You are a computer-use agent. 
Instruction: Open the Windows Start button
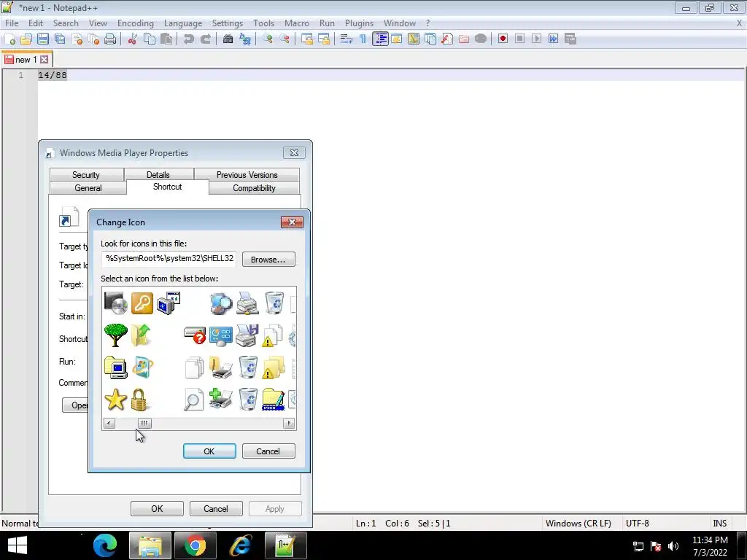(x=18, y=545)
